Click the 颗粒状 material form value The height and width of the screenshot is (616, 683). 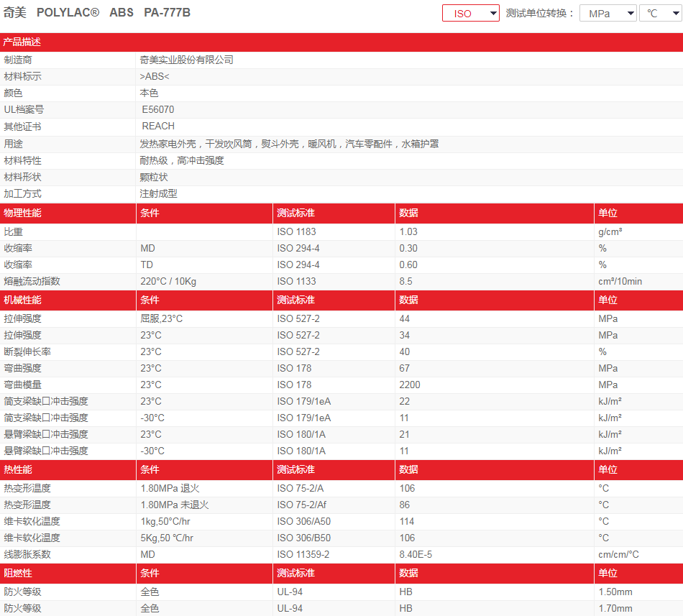click(154, 177)
